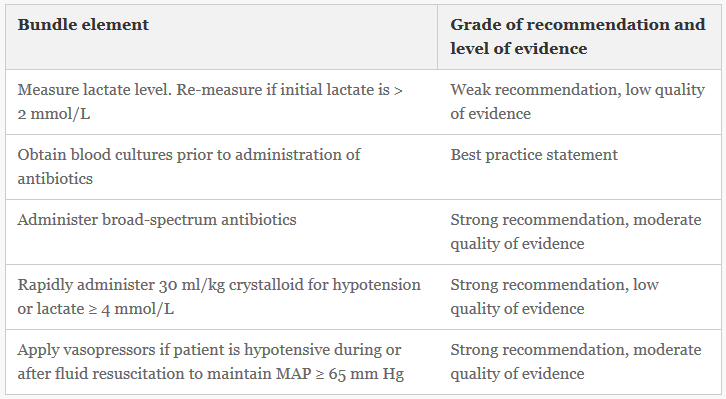Click the word "antibiotics" under "Obtain blood cultures"

click(x=55, y=179)
